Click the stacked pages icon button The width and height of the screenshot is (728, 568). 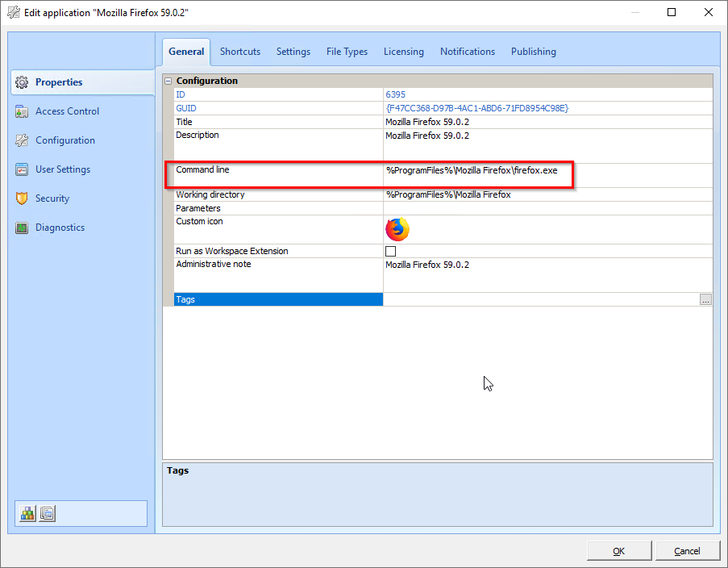point(48,513)
